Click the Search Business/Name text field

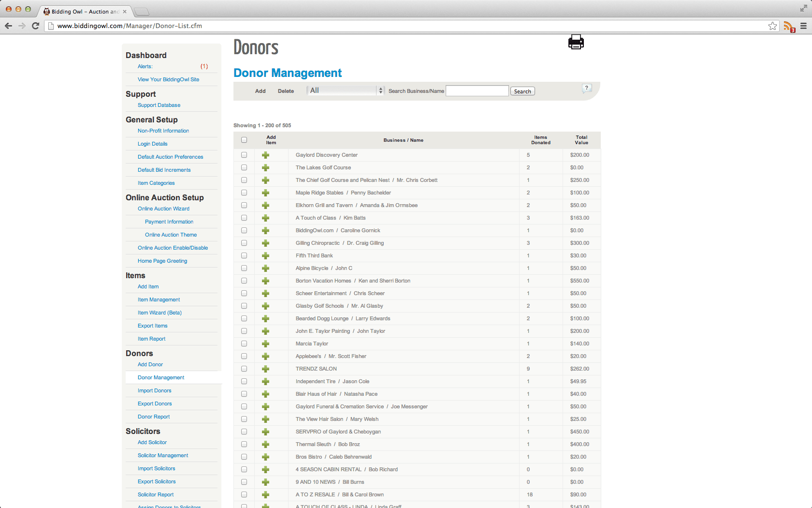477,91
